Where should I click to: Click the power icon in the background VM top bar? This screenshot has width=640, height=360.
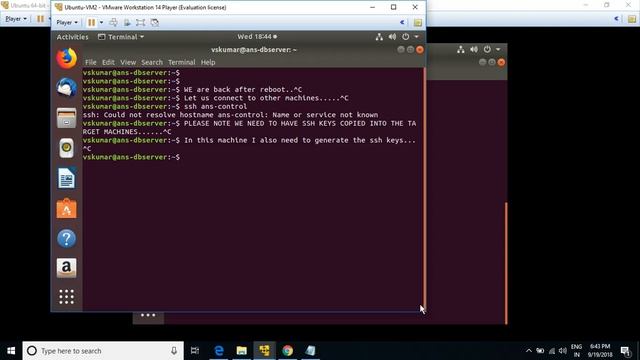487,49
